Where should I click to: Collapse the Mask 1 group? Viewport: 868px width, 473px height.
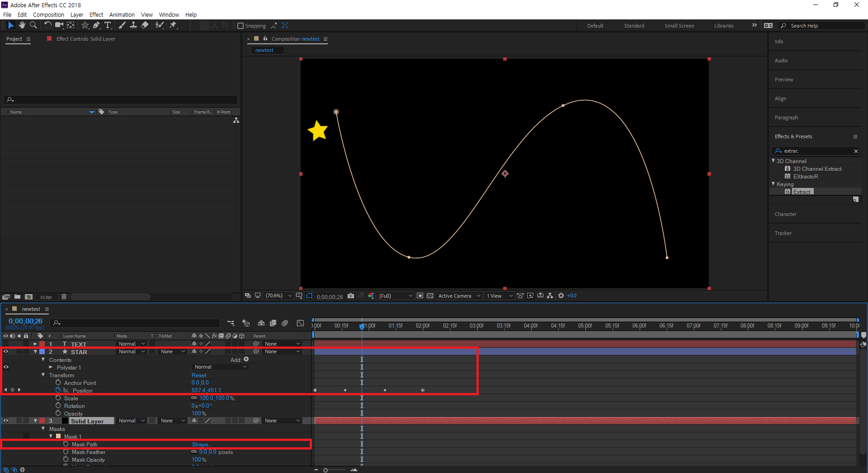click(x=51, y=436)
